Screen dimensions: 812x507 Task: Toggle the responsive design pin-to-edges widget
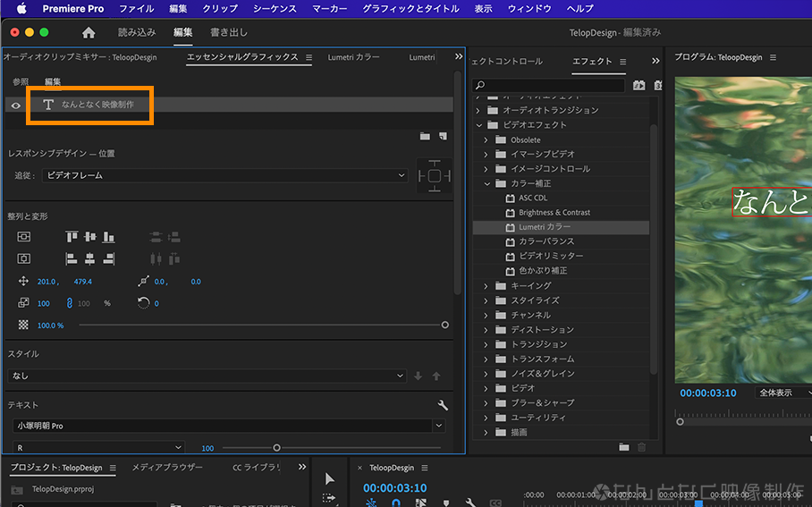pos(434,176)
